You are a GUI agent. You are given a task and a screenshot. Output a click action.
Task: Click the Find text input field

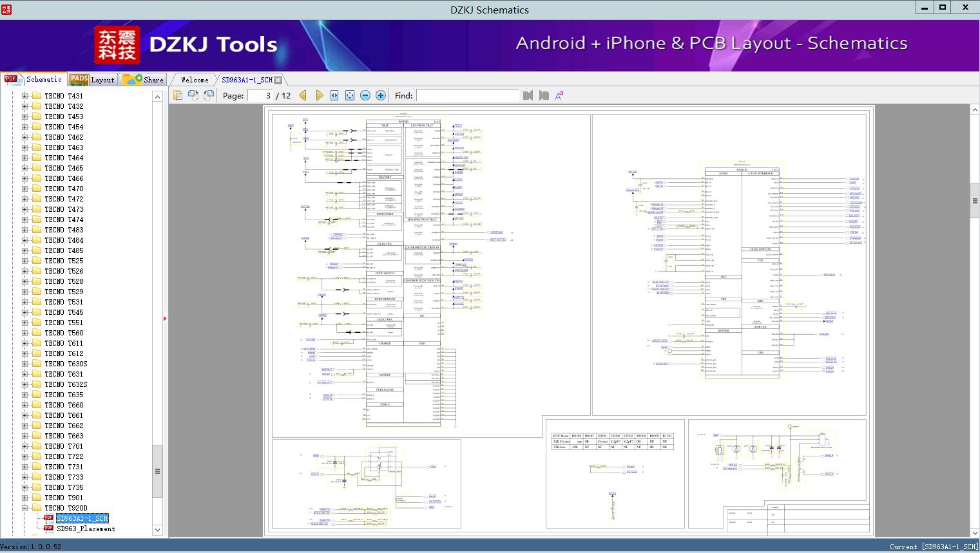click(467, 95)
